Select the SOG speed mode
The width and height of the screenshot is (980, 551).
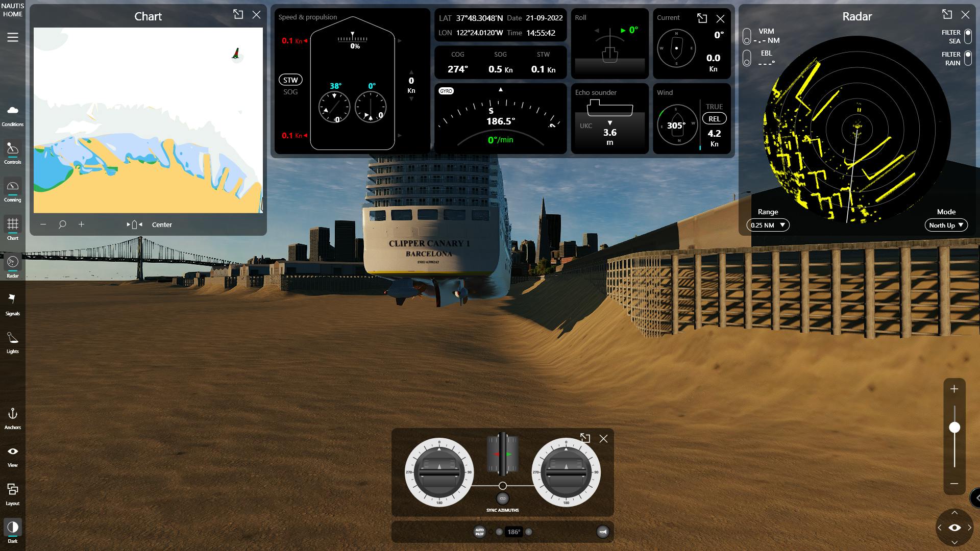(x=290, y=92)
